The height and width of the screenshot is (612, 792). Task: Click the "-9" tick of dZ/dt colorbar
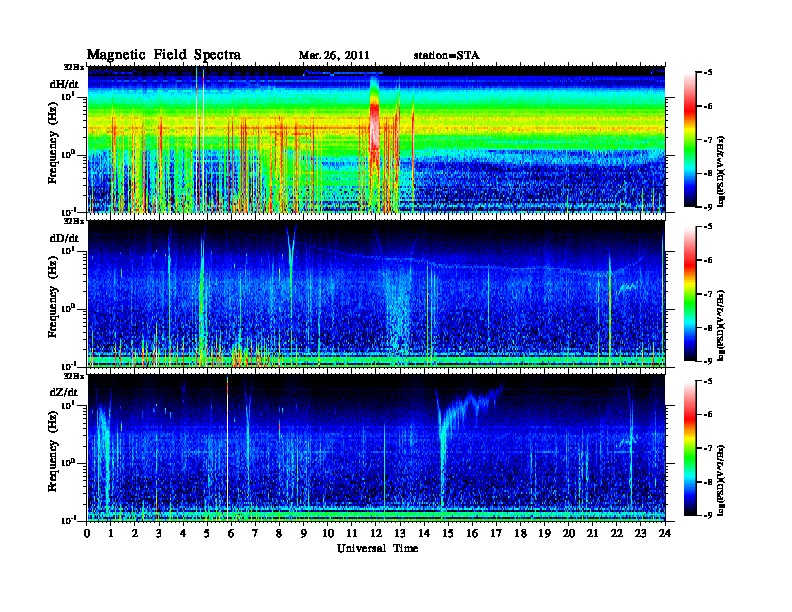coord(708,515)
